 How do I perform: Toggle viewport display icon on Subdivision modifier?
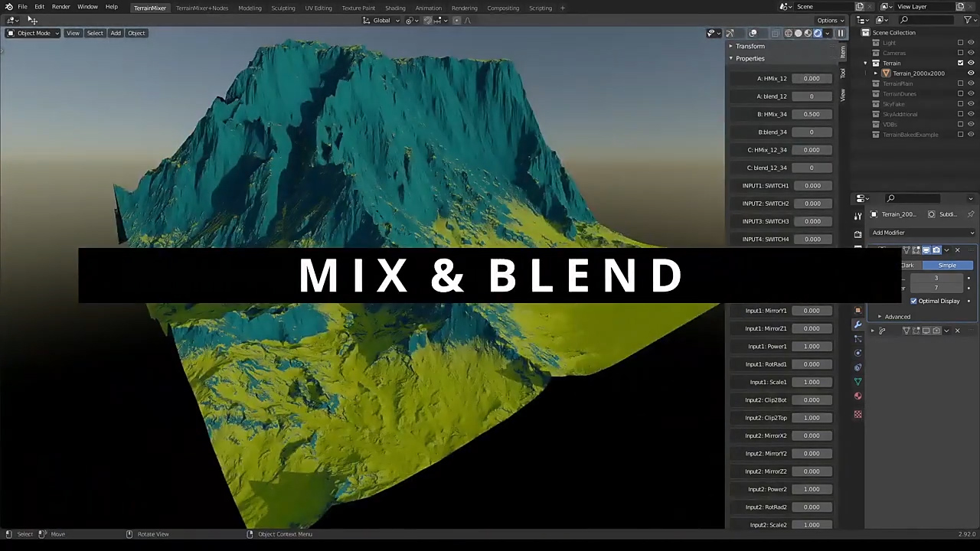(926, 250)
